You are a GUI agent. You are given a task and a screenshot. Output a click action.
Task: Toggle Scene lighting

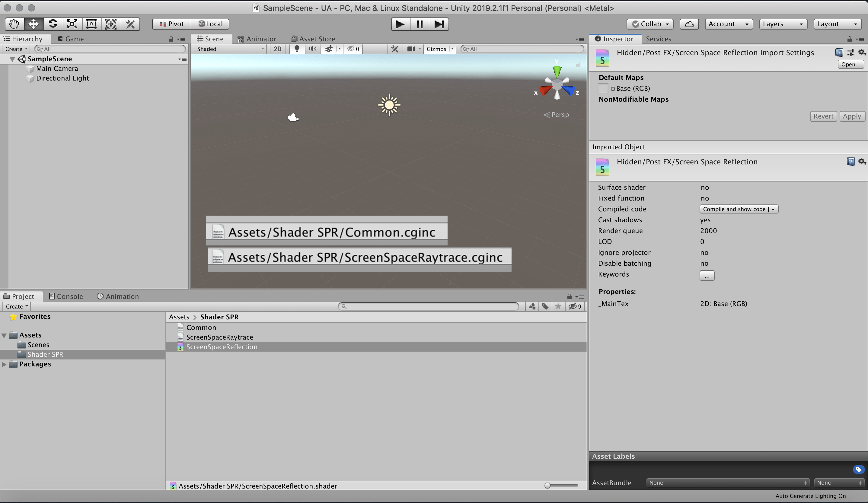click(x=297, y=49)
